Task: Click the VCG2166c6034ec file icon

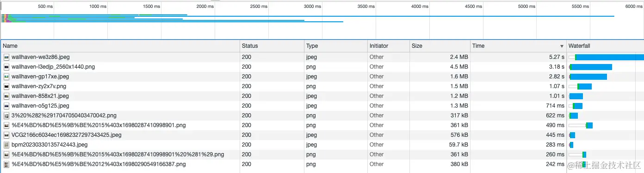Action: pyautogui.click(x=6, y=135)
